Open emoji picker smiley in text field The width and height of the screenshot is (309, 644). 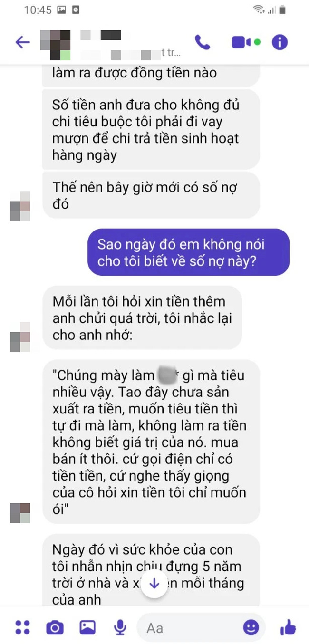pos(251,627)
